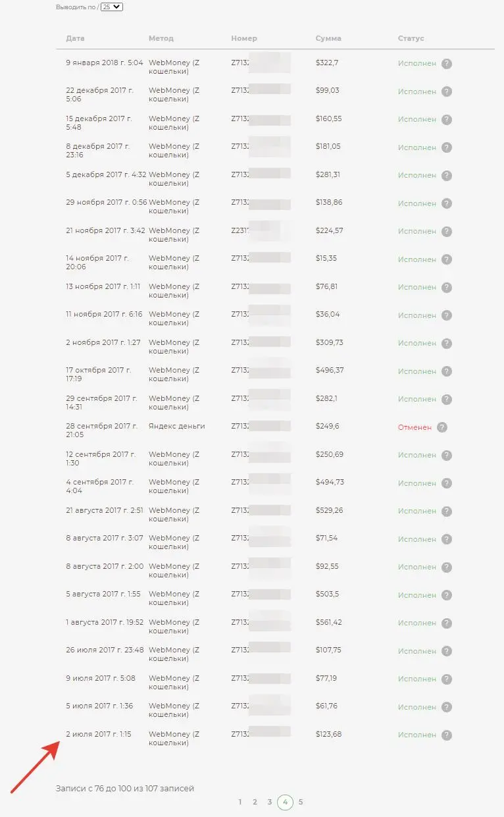Go to pagination page 1
Screen dimensions: 504x817
[240, 802]
